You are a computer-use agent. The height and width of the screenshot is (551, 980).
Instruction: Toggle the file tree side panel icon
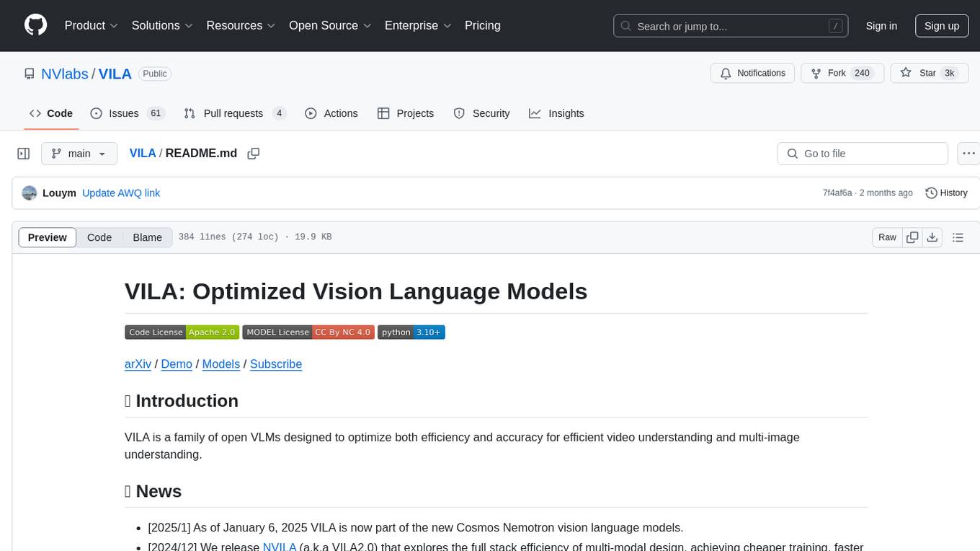click(x=24, y=154)
